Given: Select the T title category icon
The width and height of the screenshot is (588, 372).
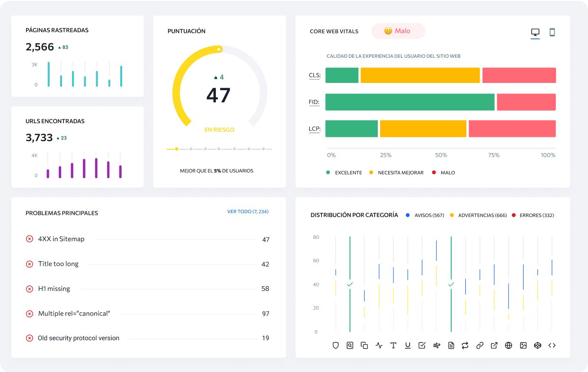Looking at the screenshot, I should [393, 345].
